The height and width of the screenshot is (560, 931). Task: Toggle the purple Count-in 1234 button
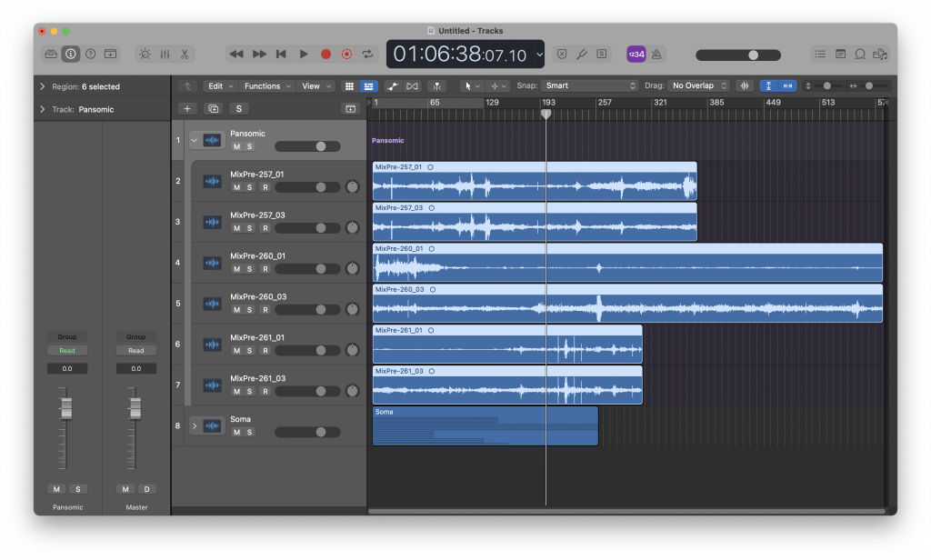(x=636, y=54)
